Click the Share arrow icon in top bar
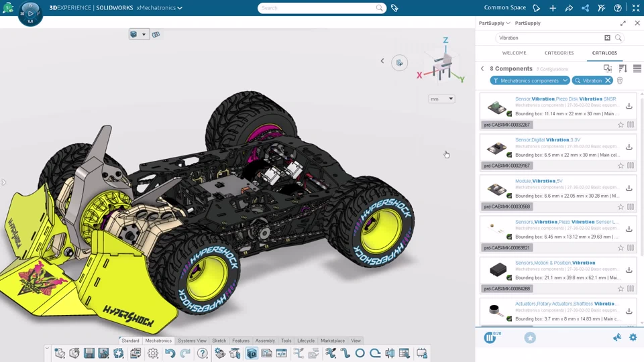This screenshot has width=644, height=362. click(569, 8)
